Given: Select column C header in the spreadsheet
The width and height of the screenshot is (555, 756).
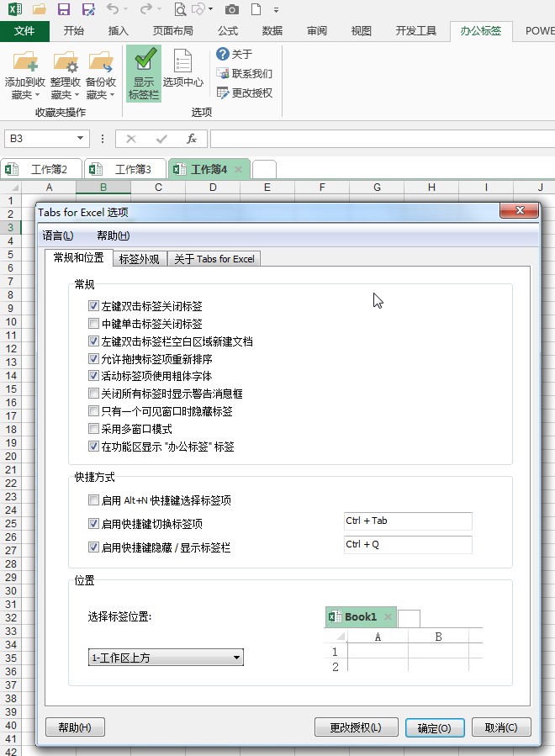Looking at the screenshot, I should [158, 187].
